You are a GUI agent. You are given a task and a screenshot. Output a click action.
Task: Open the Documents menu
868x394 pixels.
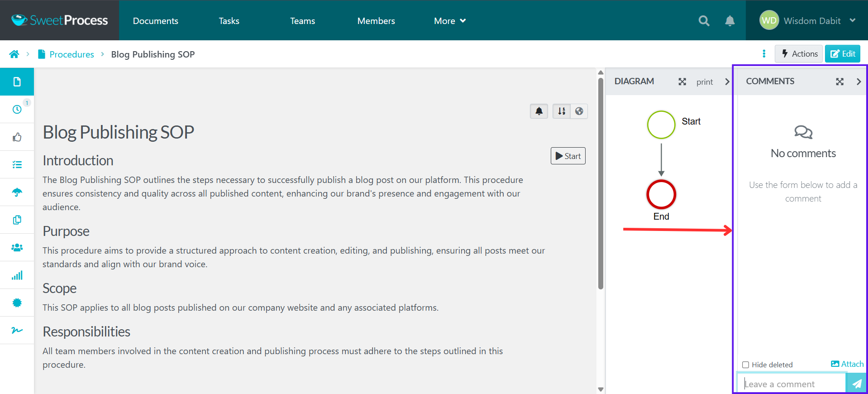pos(155,21)
